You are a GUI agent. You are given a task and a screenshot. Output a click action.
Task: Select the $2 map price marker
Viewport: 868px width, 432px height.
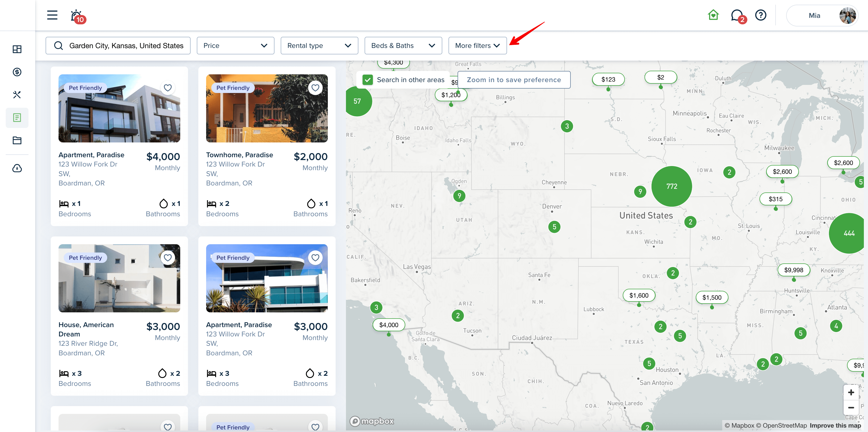pos(660,77)
